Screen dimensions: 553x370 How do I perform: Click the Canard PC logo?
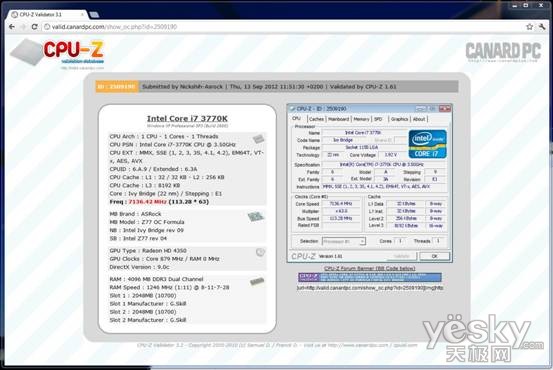[503, 52]
